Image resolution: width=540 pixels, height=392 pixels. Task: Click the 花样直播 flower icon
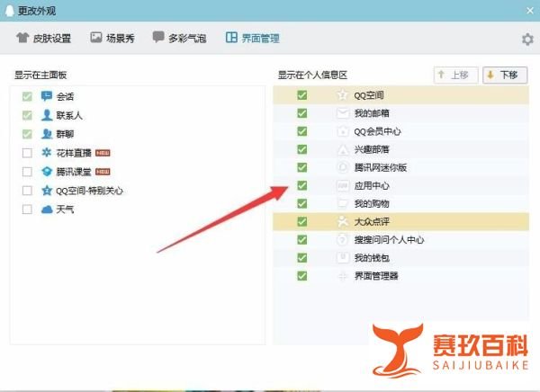pyautogui.click(x=47, y=153)
